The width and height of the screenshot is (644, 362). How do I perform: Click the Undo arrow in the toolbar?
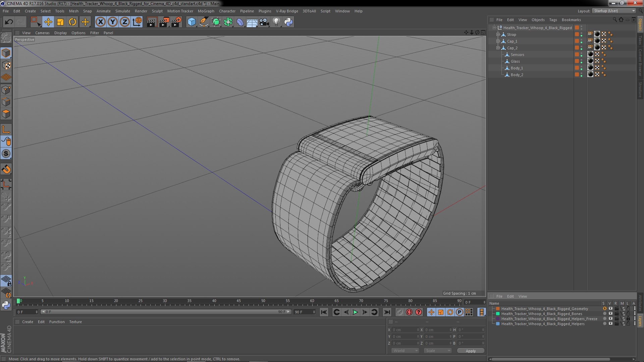(x=9, y=22)
